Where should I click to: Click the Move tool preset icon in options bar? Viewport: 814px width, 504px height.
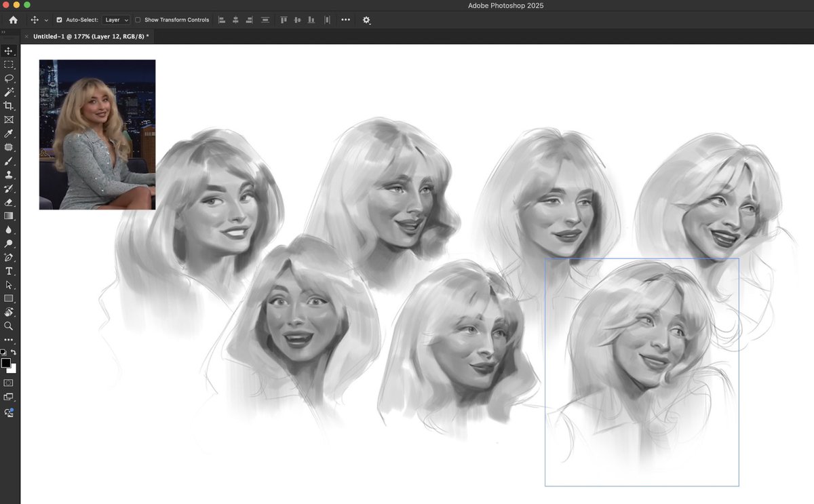pos(35,20)
